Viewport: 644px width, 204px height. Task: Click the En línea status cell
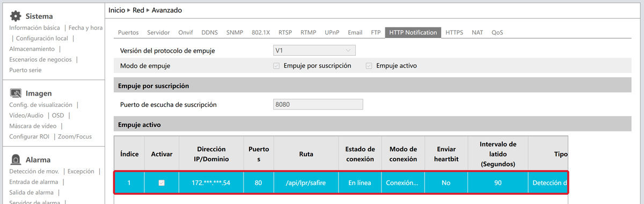(360, 183)
